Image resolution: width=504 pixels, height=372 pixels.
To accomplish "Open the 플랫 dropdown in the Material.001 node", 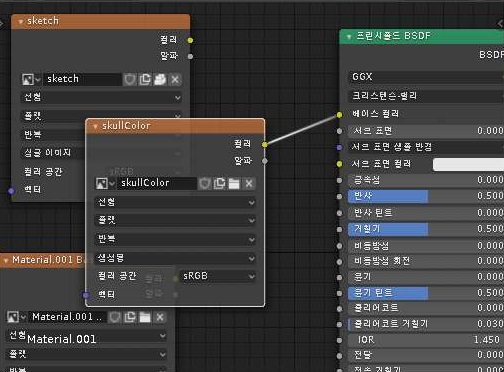I will (87, 354).
